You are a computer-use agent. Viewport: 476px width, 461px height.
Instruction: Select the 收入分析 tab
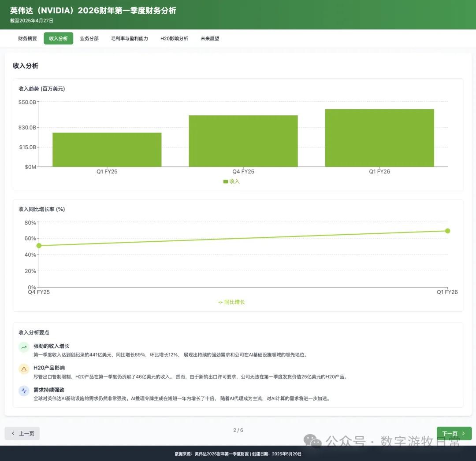58,39
